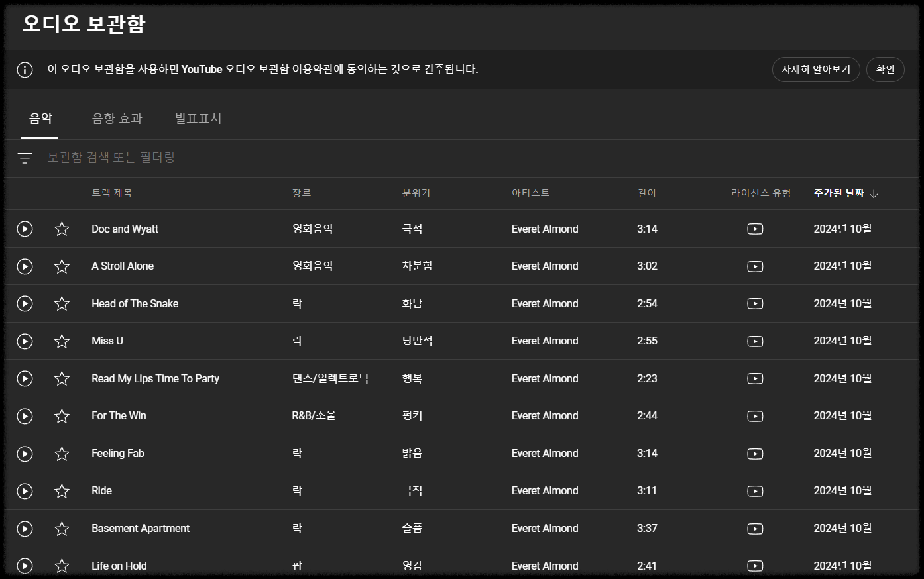Viewport: 924px width, 579px height.
Task: Play the track A Stroll Alone
Action: coord(25,266)
